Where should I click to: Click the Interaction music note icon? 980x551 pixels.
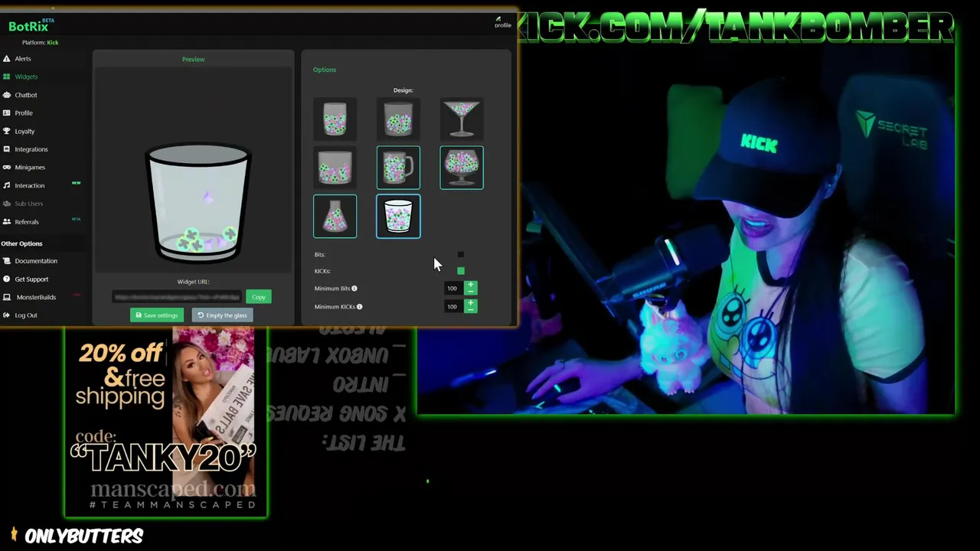(x=7, y=185)
